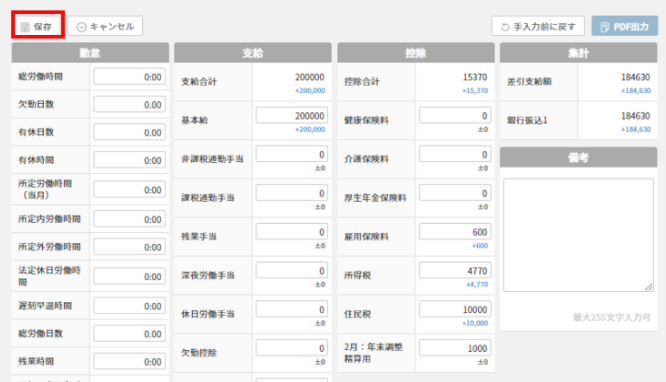Click the 保存 save button
This screenshot has width=666, height=382.
[38, 25]
